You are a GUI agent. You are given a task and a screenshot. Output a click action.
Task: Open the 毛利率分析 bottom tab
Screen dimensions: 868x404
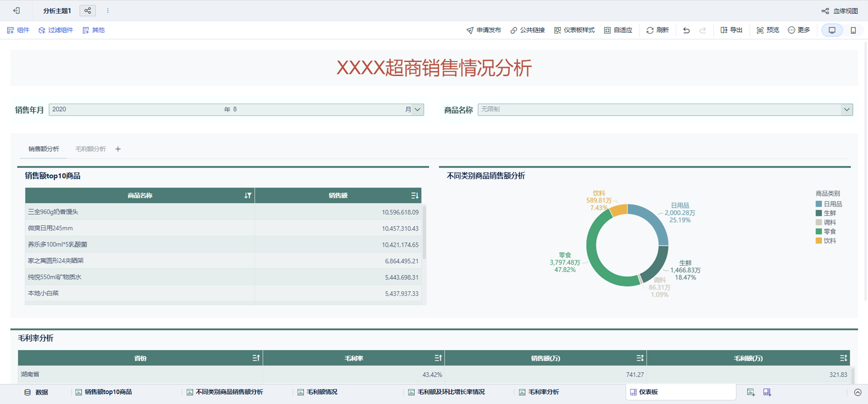point(538,392)
